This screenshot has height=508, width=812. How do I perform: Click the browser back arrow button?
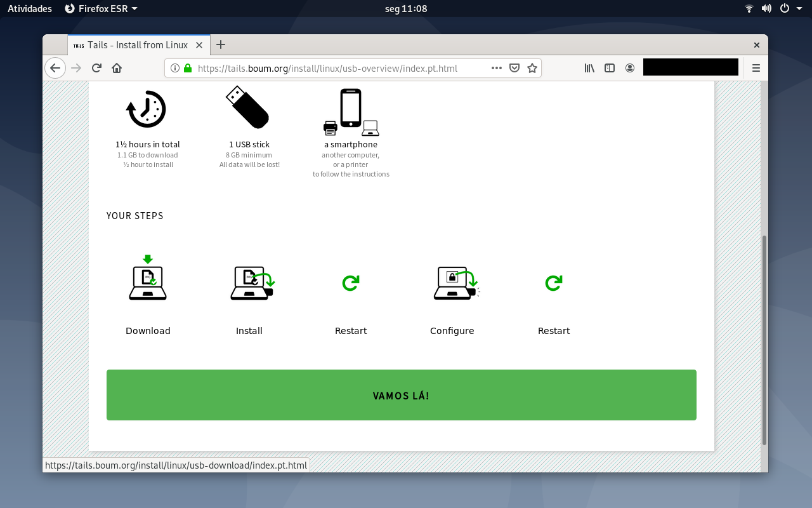(55, 68)
